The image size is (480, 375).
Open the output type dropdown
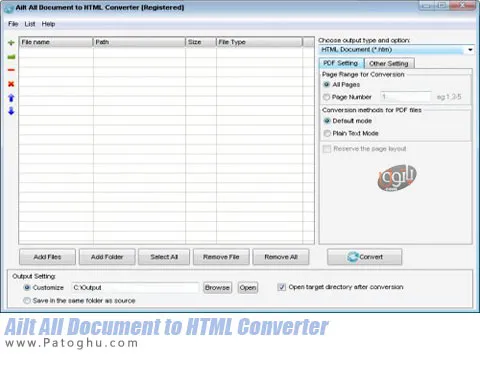470,50
